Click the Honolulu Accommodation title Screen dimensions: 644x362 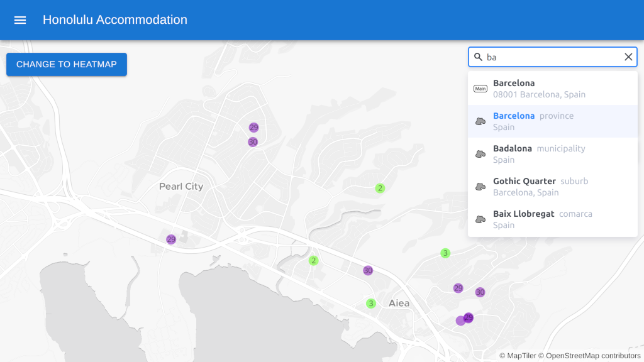click(x=115, y=20)
